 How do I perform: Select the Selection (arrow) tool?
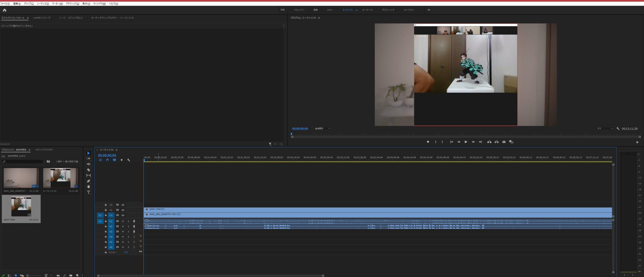pos(89,153)
